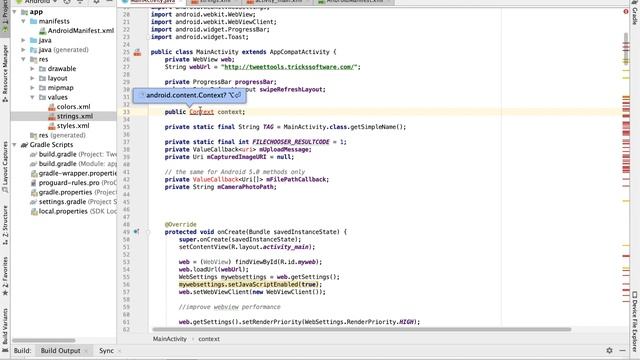Image resolution: width=640 pixels, height=360 pixels.
Task: Click the FILECHOOSER_RESULTCODE constant
Action: click(x=291, y=142)
